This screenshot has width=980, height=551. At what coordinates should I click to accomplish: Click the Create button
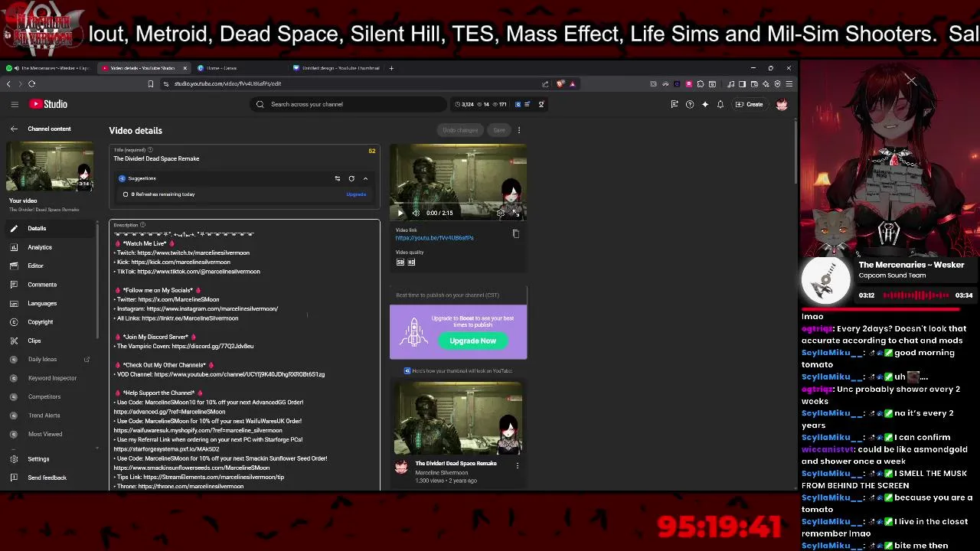[750, 104]
